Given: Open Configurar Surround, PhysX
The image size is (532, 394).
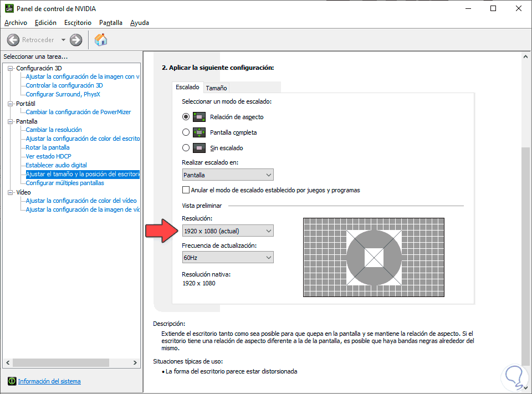Looking at the screenshot, I should coord(63,94).
